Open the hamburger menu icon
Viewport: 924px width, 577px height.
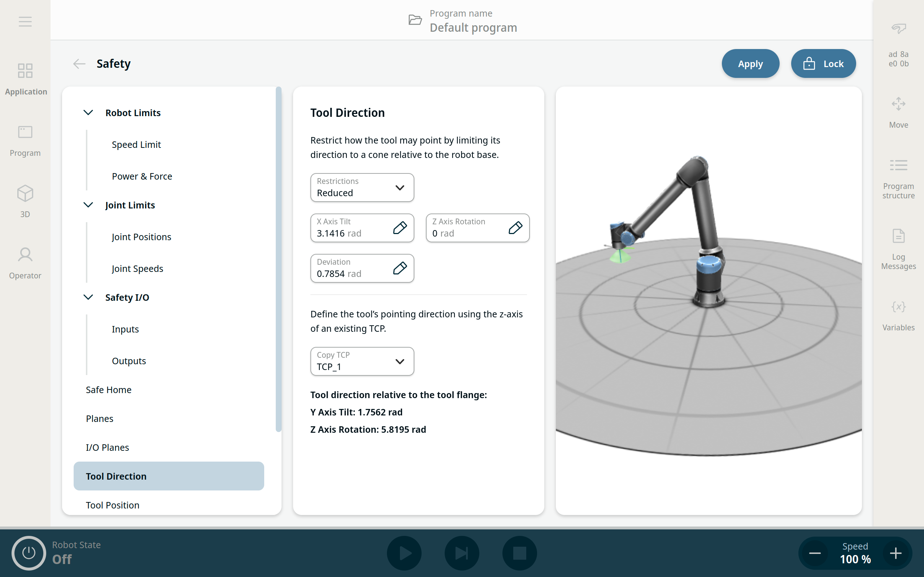pos(25,22)
